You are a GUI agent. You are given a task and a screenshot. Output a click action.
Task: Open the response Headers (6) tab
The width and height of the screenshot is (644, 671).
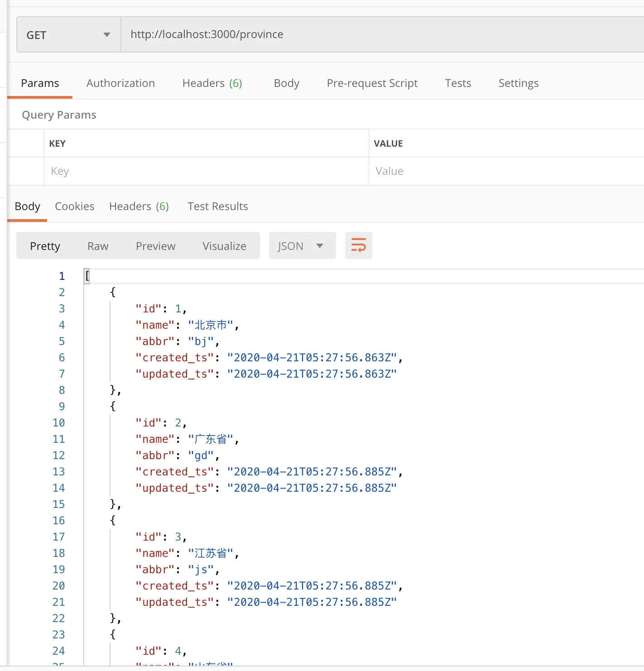click(x=139, y=206)
